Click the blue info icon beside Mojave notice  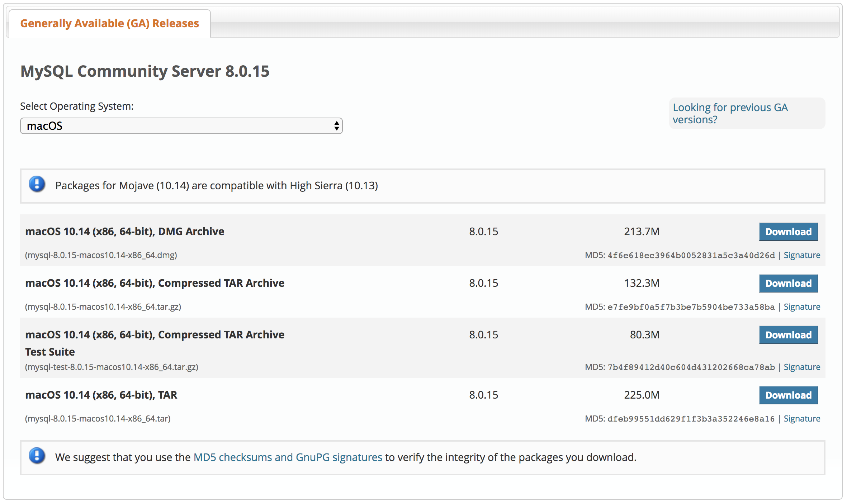point(37,184)
